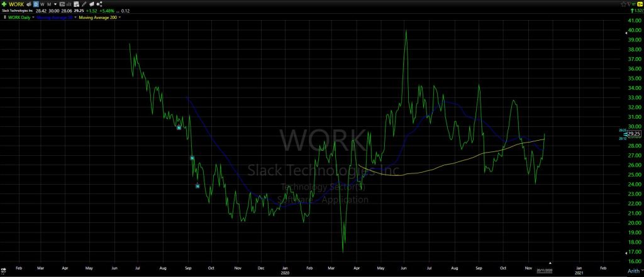Click the WORK ticker symbol field
644x277 pixels.
pyautogui.click(x=16, y=4)
